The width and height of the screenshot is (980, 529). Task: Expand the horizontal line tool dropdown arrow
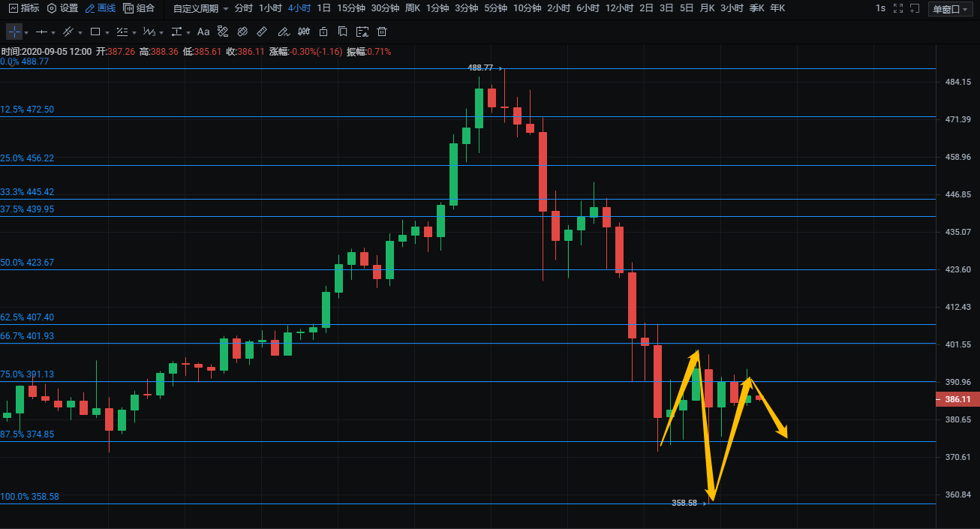coord(54,33)
